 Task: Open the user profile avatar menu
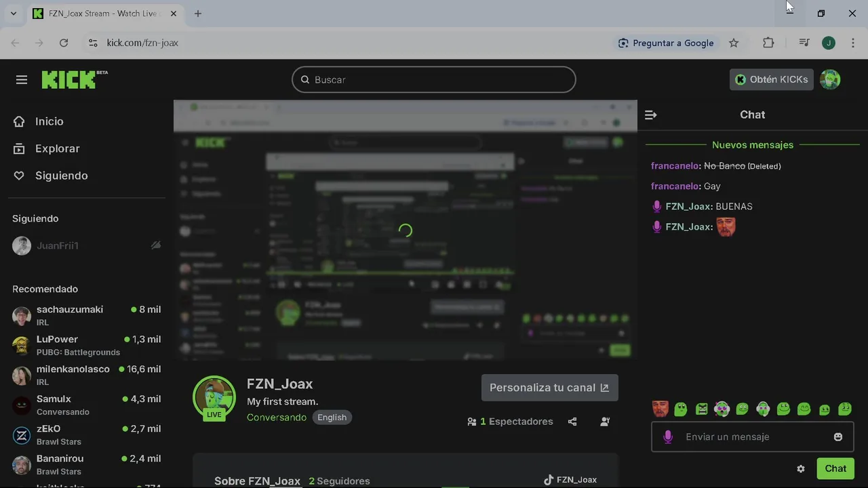click(830, 79)
